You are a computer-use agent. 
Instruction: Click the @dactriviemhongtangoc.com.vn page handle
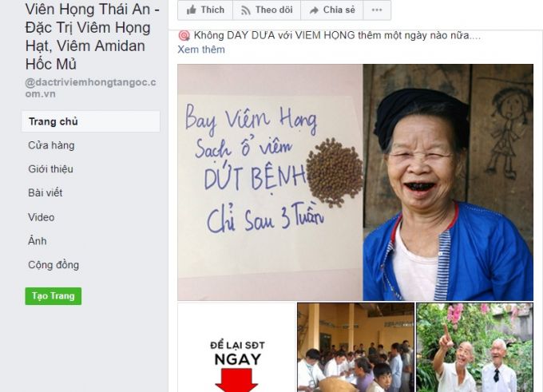91,88
